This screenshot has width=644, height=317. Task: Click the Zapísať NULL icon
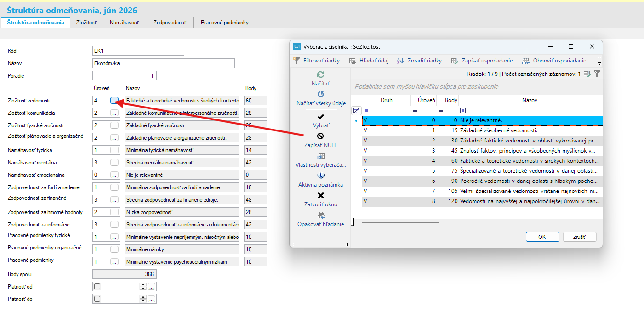point(321,136)
